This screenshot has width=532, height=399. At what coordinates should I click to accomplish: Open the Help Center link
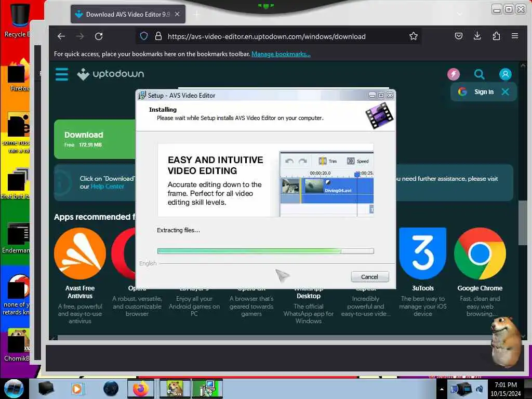[x=107, y=187]
